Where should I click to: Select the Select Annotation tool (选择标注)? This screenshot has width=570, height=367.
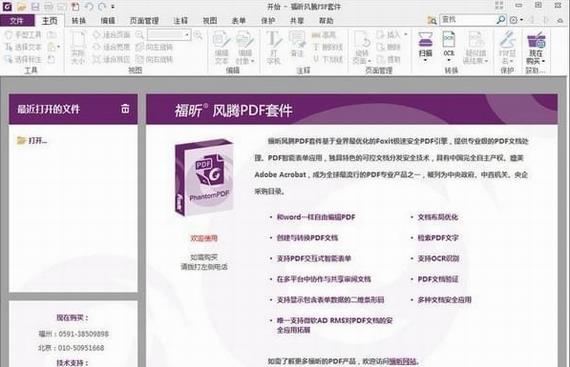point(23,59)
